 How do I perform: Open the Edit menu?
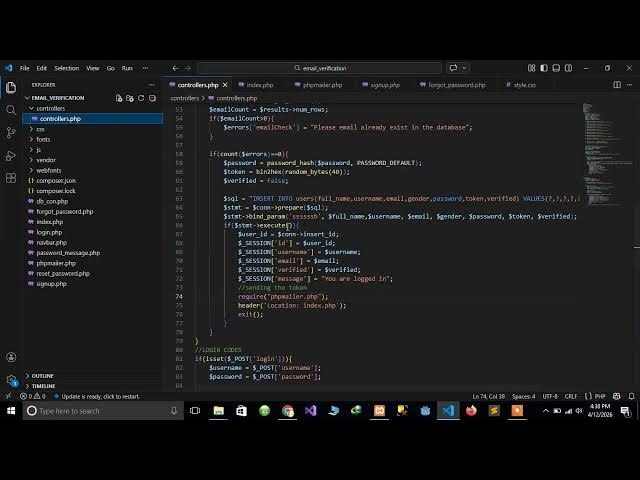[42, 68]
